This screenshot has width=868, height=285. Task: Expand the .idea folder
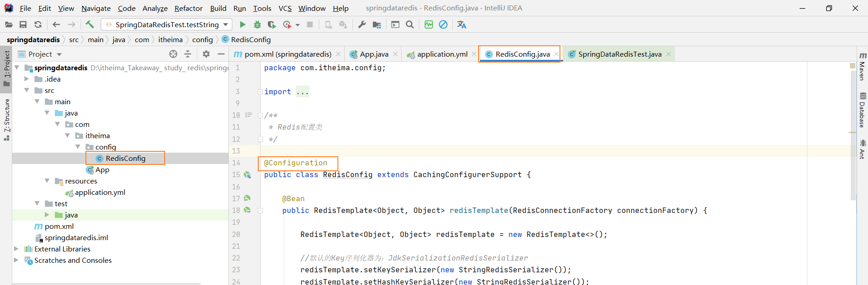tap(27, 79)
